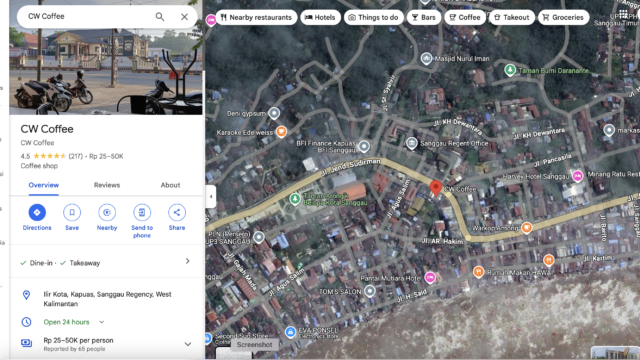Screen dimensions: 640x360
Task: Click the pink hotel marker beside search bar
Action: pos(211,20)
